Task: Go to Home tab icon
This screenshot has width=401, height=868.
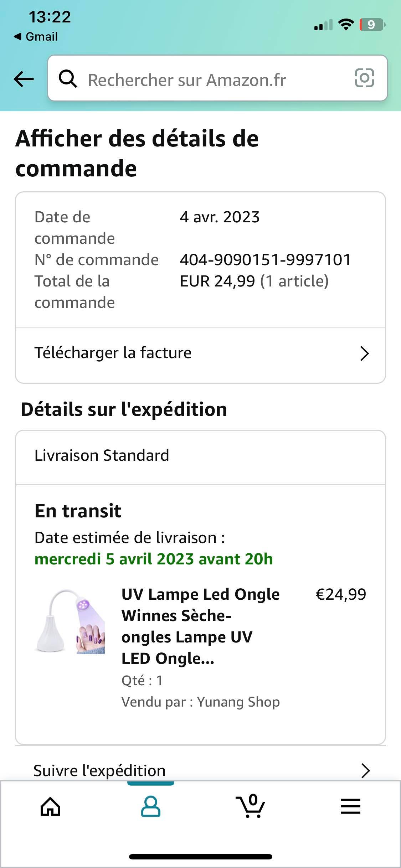Action: pos(50,806)
